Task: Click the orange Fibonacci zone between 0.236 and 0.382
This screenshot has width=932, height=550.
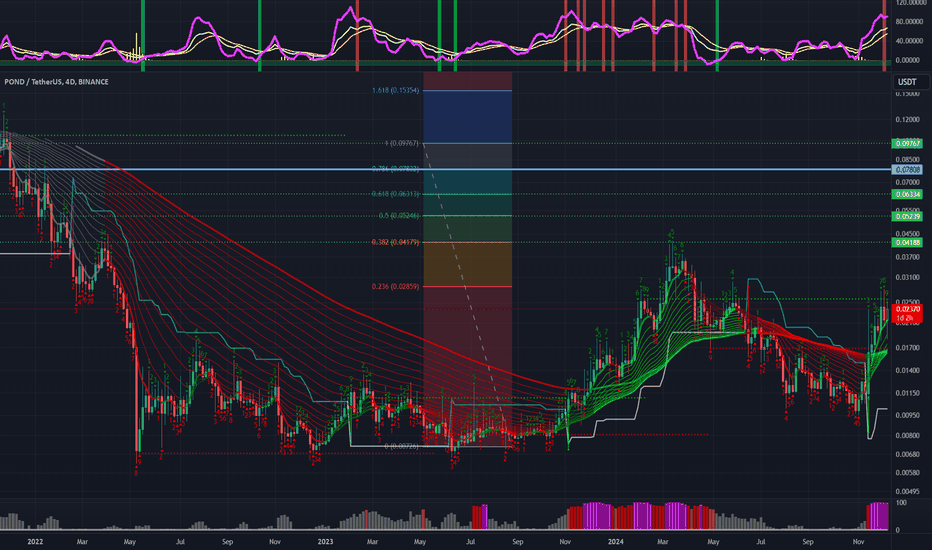Action: coord(467,264)
